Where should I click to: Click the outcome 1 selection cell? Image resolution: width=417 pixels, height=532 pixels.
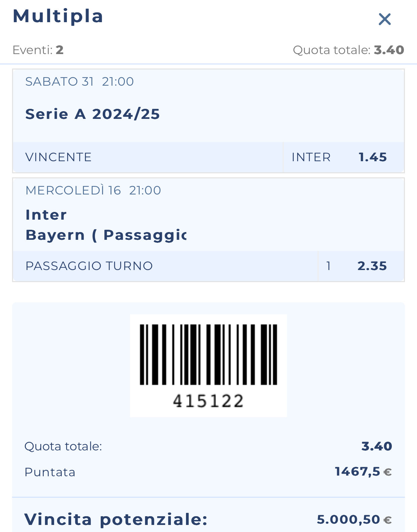click(328, 266)
